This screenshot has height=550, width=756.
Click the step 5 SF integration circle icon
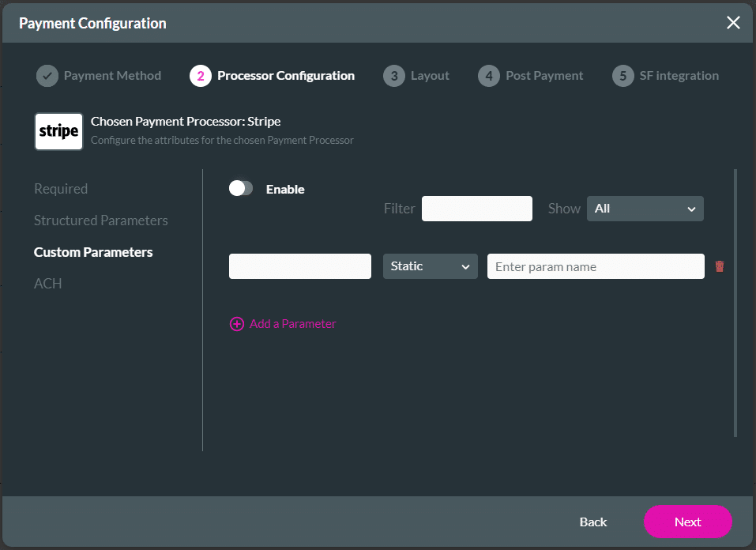622,75
